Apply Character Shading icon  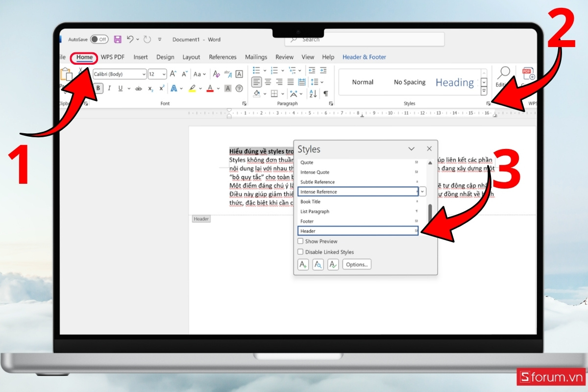point(228,89)
